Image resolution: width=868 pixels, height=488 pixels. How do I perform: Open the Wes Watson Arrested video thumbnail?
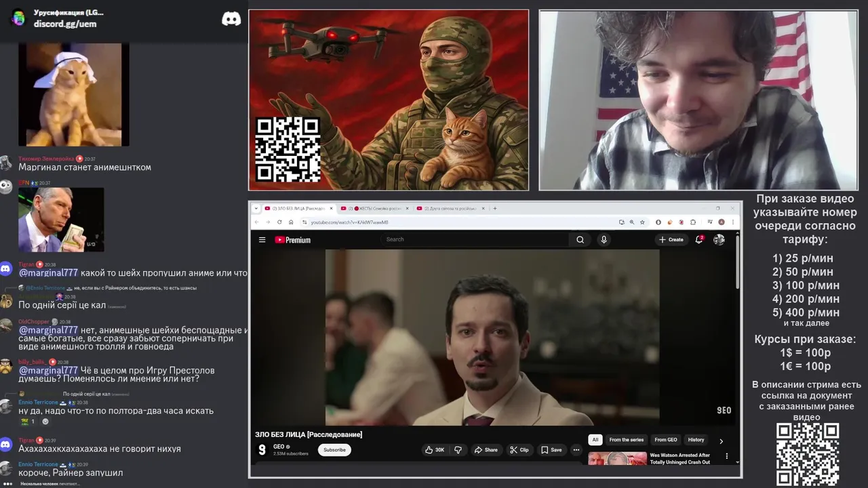coord(617,459)
